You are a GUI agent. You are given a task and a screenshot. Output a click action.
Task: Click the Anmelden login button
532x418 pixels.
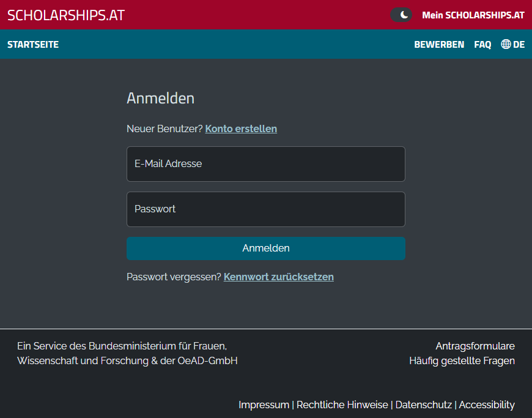[x=265, y=248]
